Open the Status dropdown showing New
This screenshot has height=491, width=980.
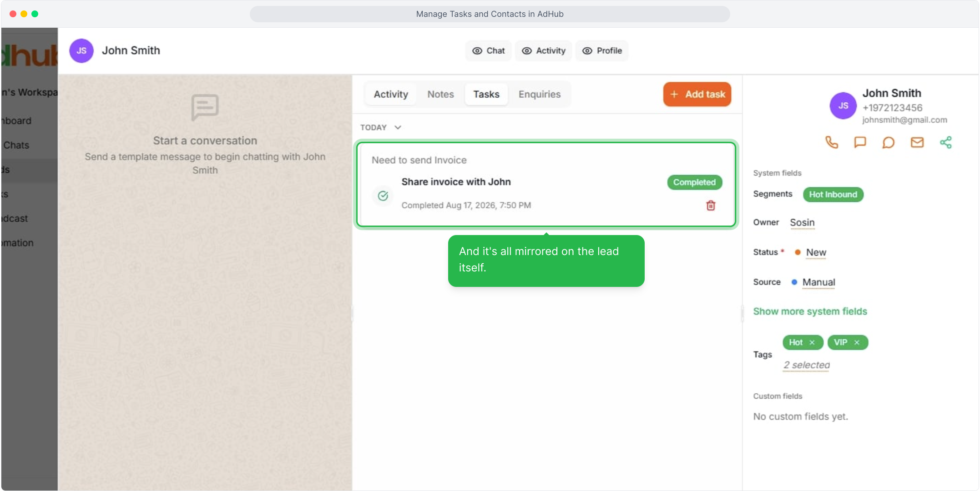(x=816, y=252)
